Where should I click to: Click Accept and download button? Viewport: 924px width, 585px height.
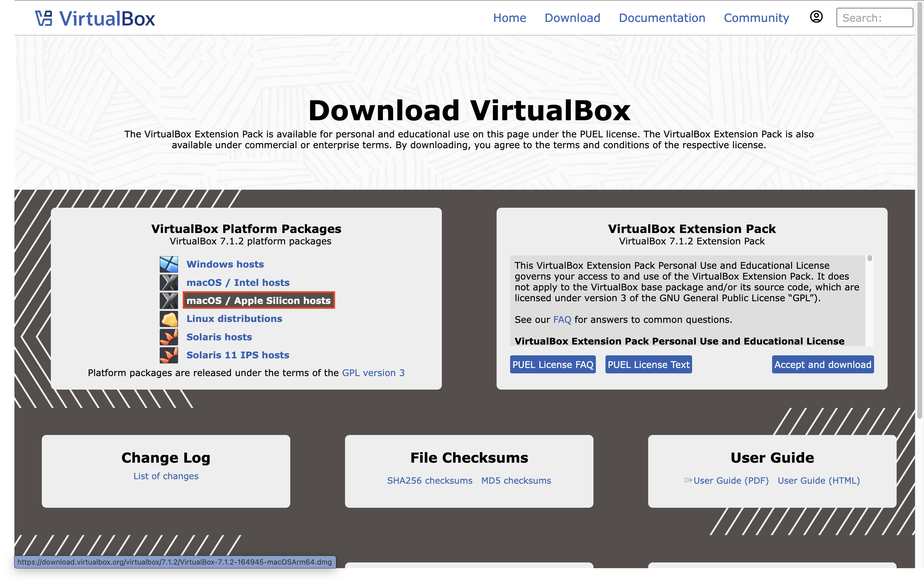point(822,364)
